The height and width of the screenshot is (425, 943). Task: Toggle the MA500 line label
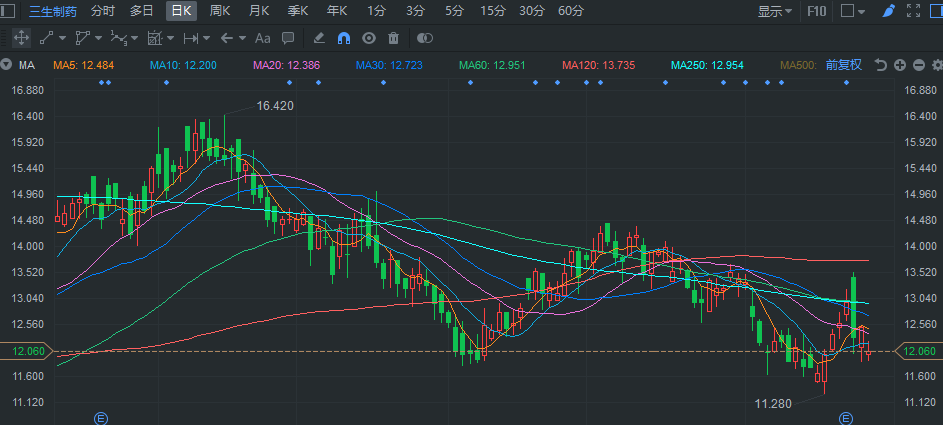800,65
